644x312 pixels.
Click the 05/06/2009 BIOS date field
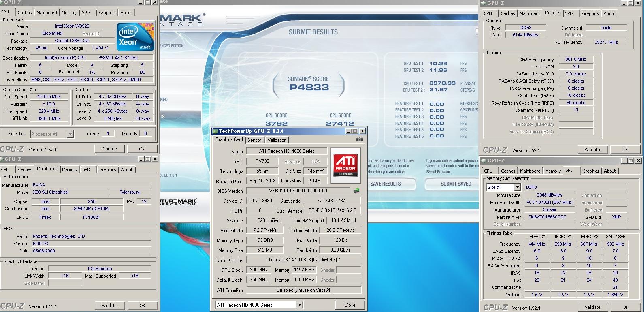tap(91, 251)
